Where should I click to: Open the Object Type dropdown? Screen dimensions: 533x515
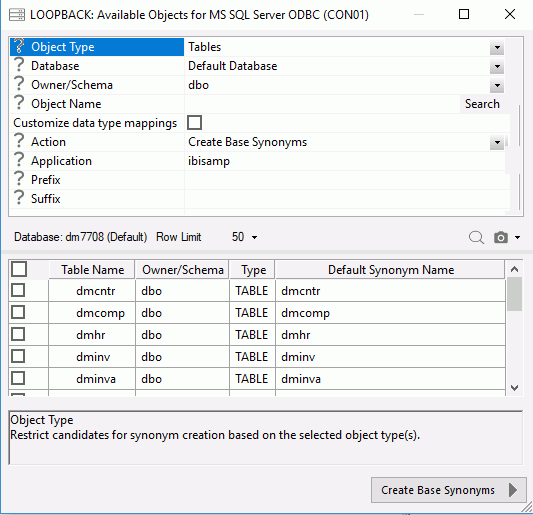coord(497,47)
